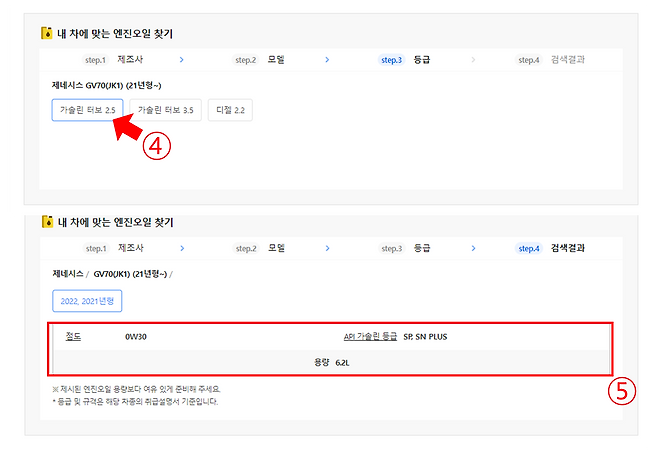
Task: Open the underlined 점도 link
Action: click(73, 337)
